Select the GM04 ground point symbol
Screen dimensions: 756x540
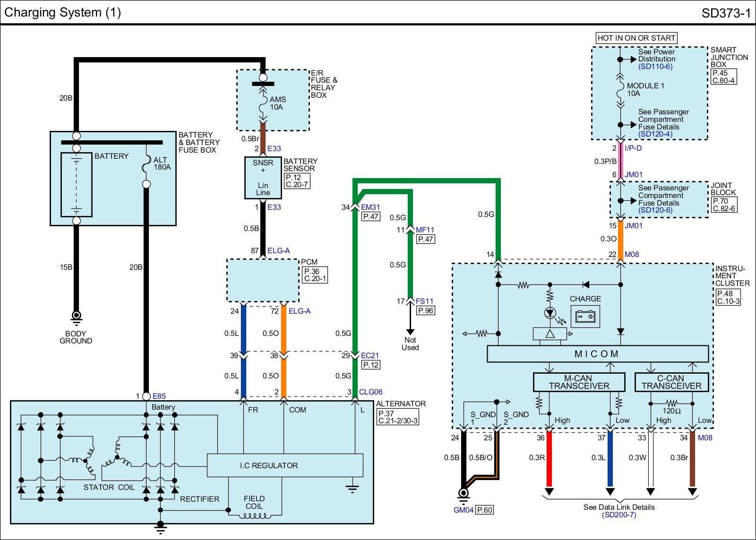click(464, 494)
